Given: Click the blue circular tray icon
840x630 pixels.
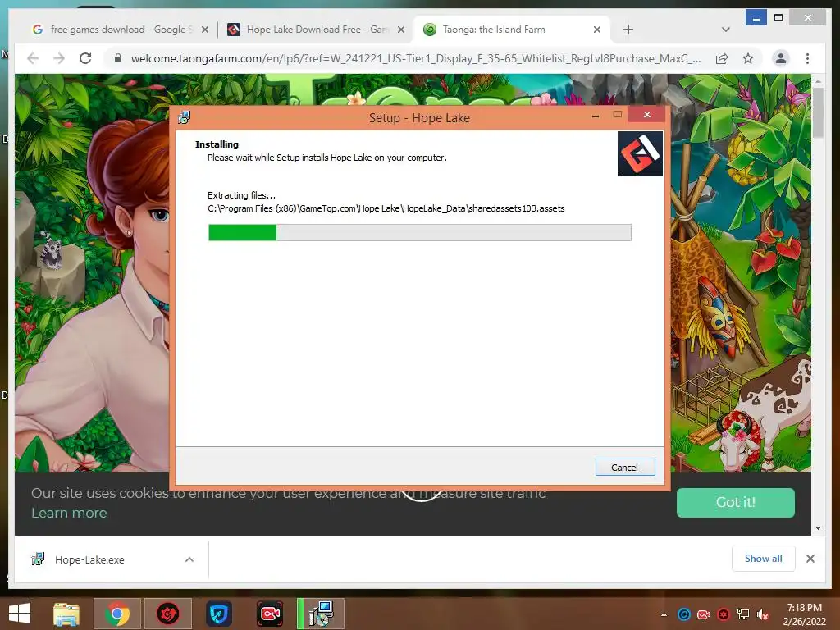Looking at the screenshot, I should pyautogui.click(x=683, y=614).
